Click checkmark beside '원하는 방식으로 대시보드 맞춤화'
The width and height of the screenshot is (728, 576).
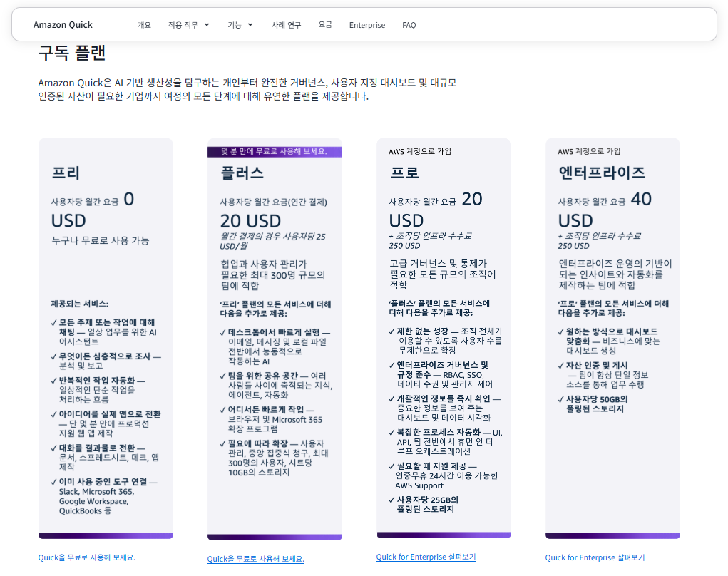pos(561,332)
